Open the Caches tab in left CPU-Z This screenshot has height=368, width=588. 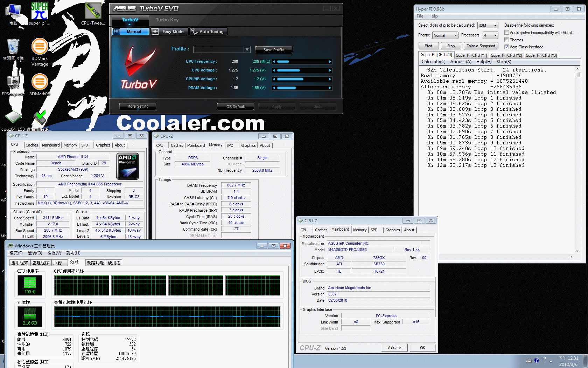tap(32, 145)
